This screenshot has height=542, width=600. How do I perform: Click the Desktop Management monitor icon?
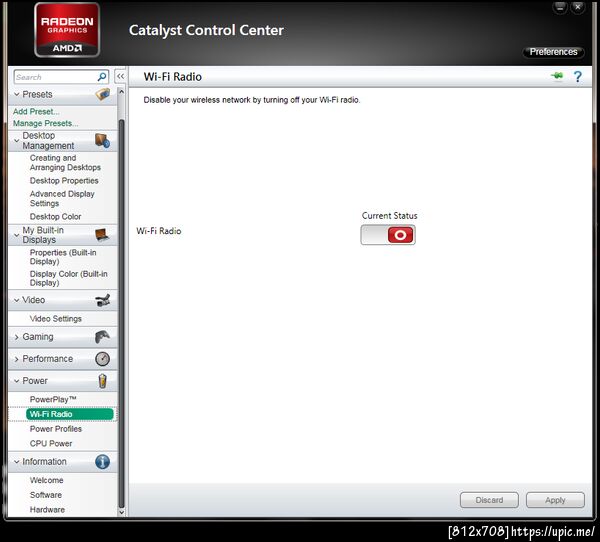click(x=102, y=141)
